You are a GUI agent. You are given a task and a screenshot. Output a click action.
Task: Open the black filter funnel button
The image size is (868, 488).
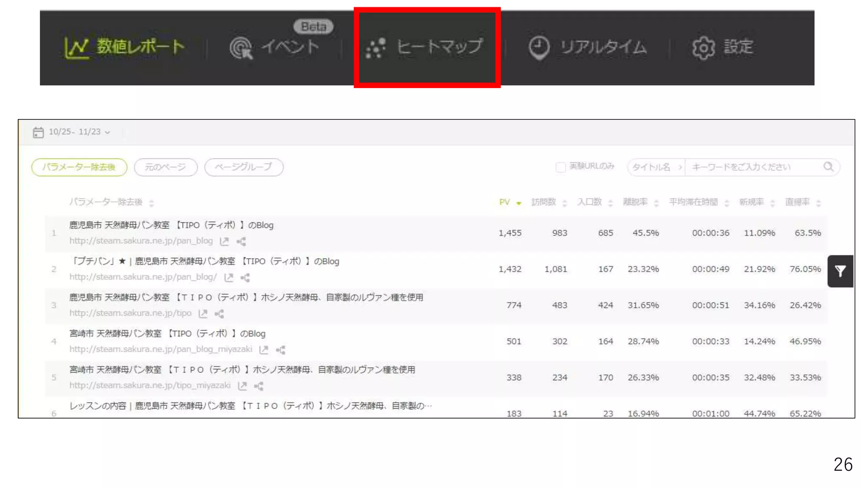(840, 271)
